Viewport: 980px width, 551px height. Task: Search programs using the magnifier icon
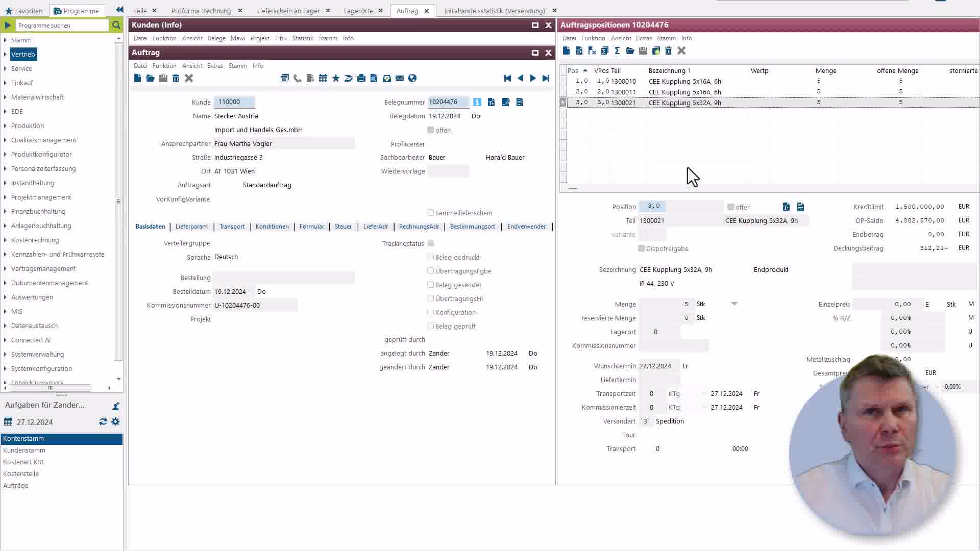click(x=116, y=25)
